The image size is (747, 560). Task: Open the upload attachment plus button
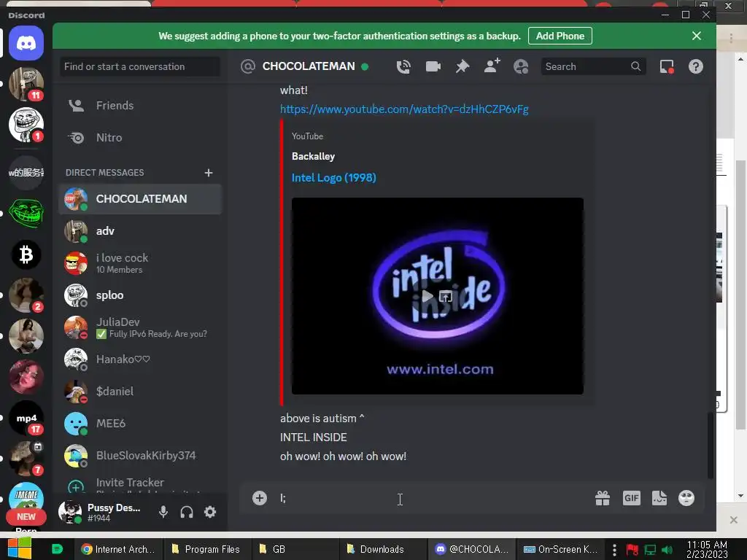260,498
